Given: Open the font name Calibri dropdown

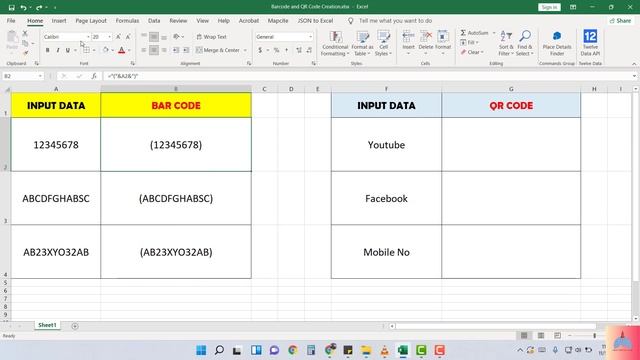Looking at the screenshot, I should click(88, 37).
